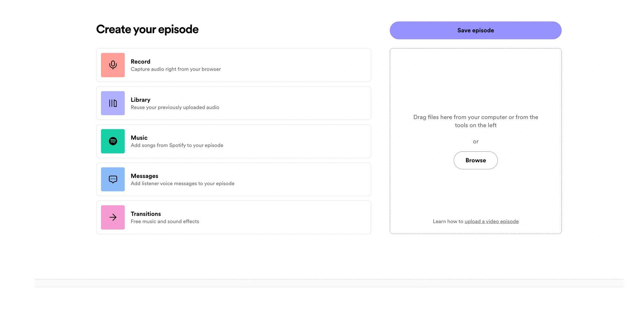The width and height of the screenshot is (644, 309).
Task: Pick the "Music" option title
Action: point(139,138)
